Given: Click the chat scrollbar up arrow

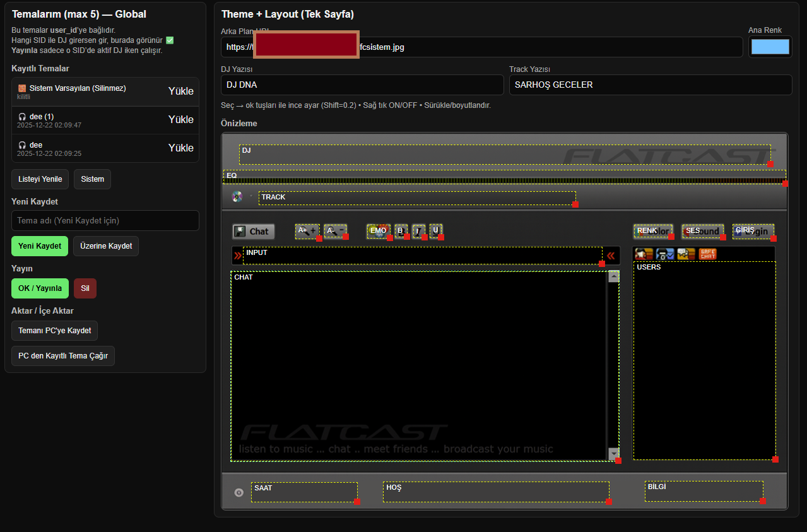Looking at the screenshot, I should (613, 276).
